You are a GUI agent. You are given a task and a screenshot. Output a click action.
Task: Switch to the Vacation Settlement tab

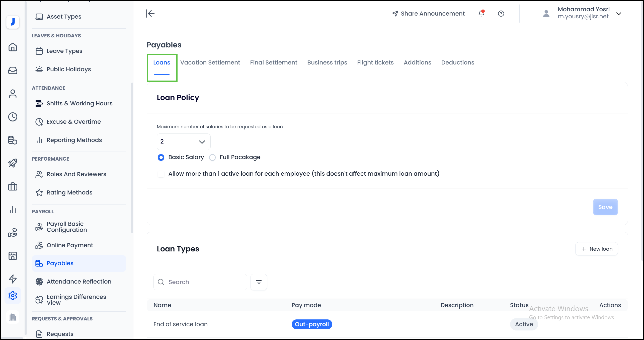point(210,62)
